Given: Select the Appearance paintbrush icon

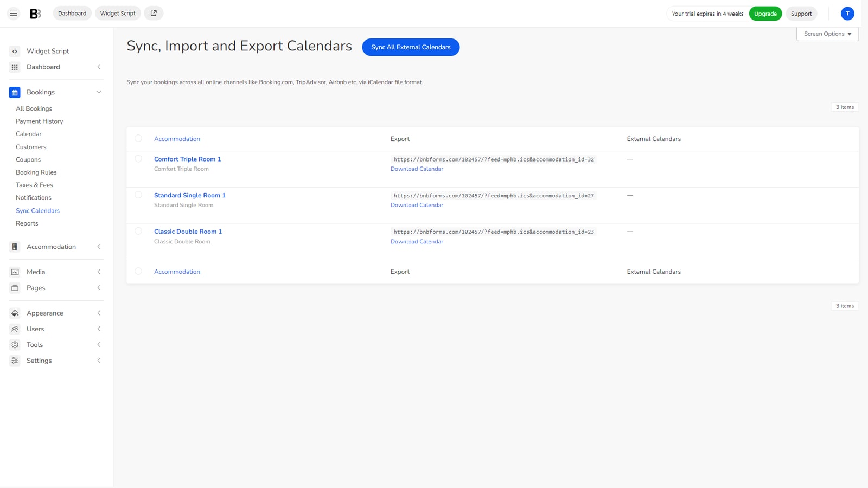Looking at the screenshot, I should (x=14, y=313).
